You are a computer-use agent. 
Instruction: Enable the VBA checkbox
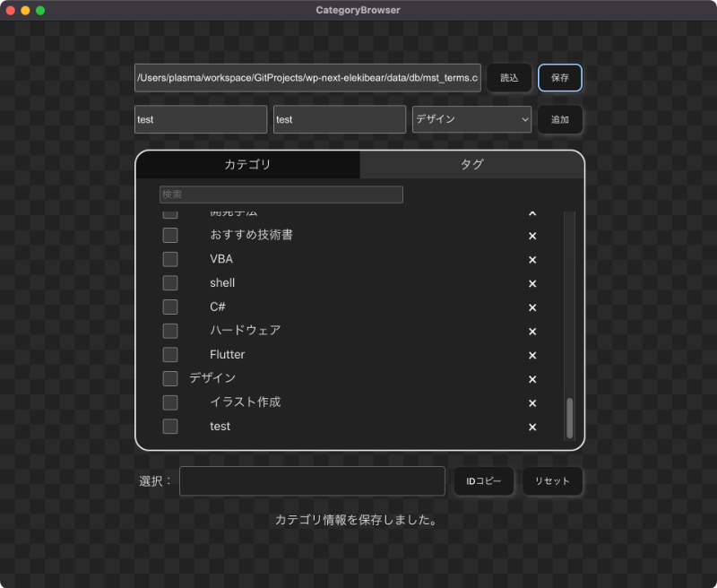coord(170,259)
